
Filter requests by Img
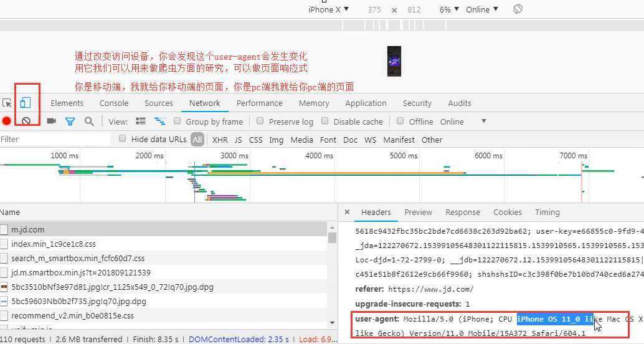pos(276,140)
